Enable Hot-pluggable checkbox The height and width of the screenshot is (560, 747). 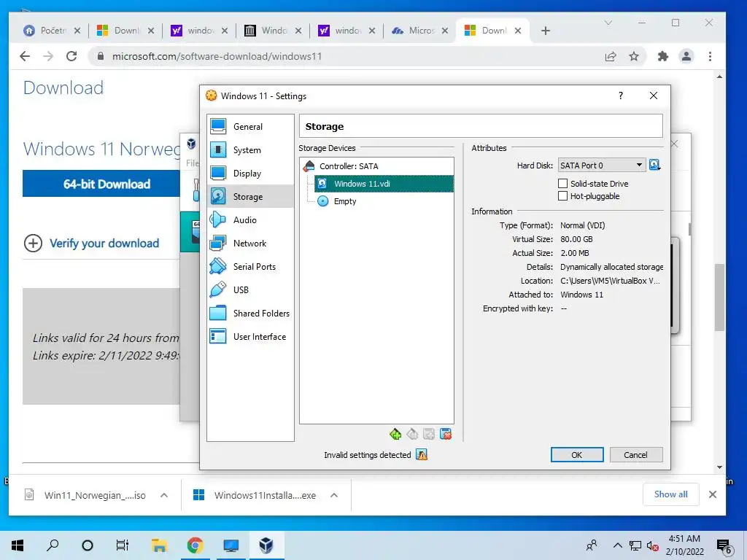[562, 195]
